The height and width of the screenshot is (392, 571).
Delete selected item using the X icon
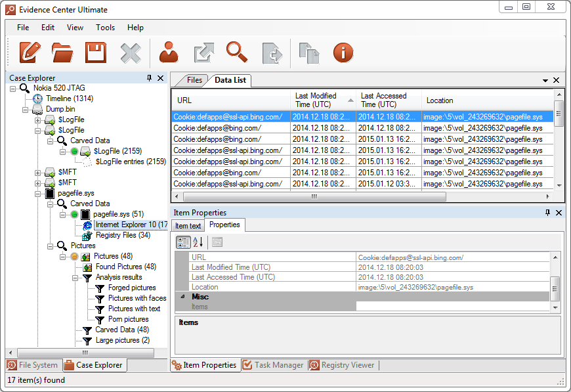click(x=129, y=53)
